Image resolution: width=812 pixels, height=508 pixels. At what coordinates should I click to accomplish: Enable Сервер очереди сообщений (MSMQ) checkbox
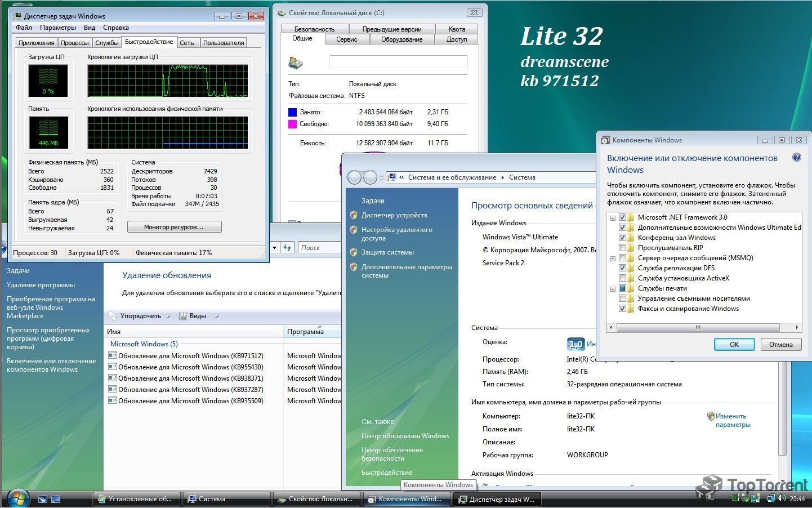point(622,258)
